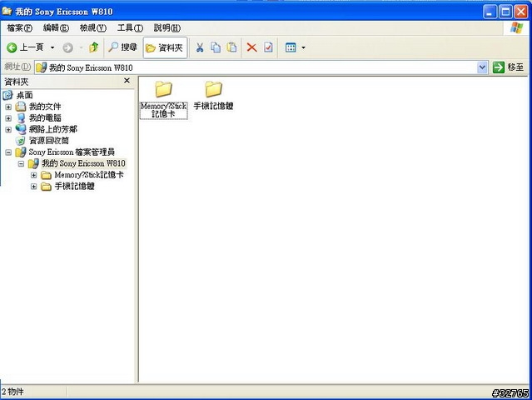Screen dimensions: 532x400
Task: Click the '2 物件' status bar text
Action: [12, 392]
